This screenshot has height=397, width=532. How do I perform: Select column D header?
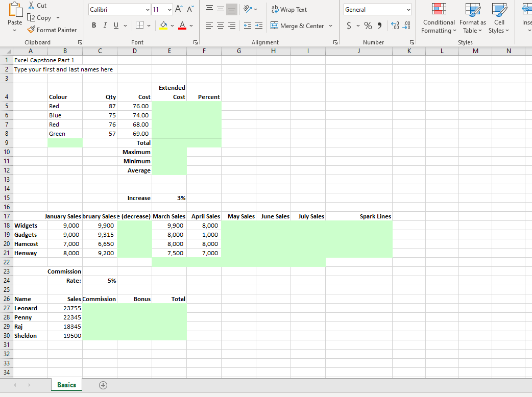pos(135,51)
